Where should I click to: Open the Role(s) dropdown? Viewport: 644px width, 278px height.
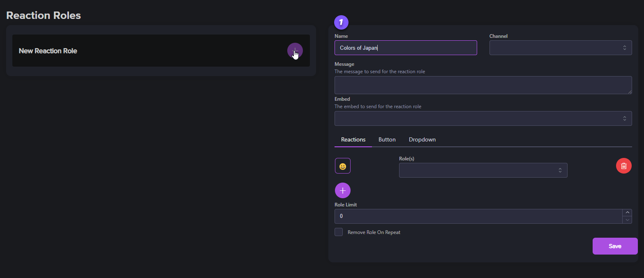(x=483, y=170)
